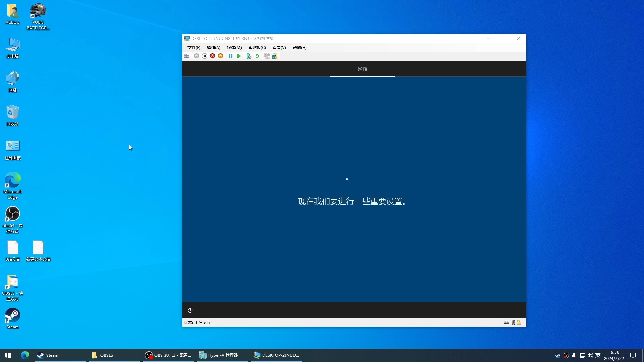Revert the VM to its last checkpoint
The width and height of the screenshot is (644, 362).
[257, 56]
